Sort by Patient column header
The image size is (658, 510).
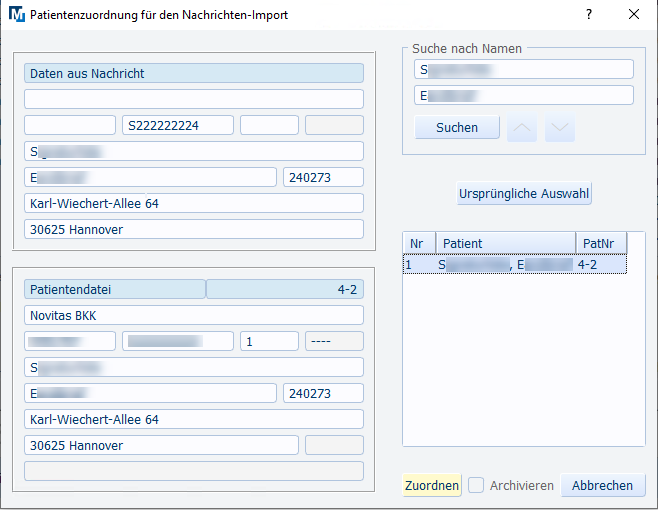point(506,243)
